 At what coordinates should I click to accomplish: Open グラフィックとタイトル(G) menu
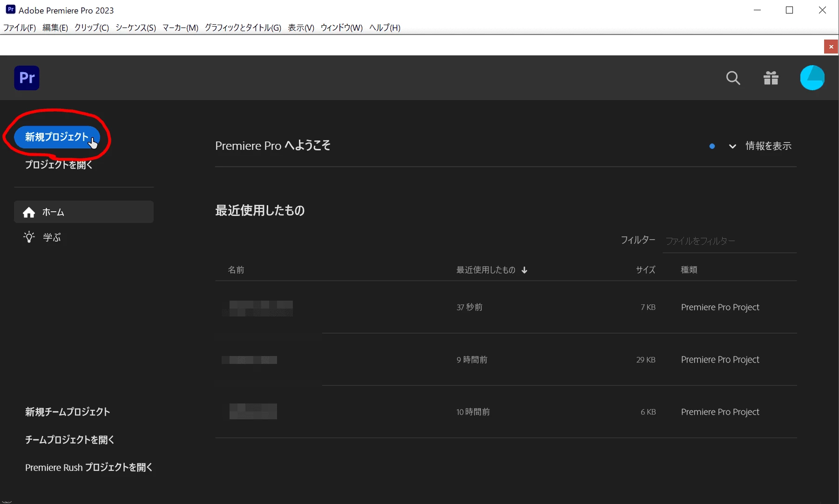[x=243, y=27]
